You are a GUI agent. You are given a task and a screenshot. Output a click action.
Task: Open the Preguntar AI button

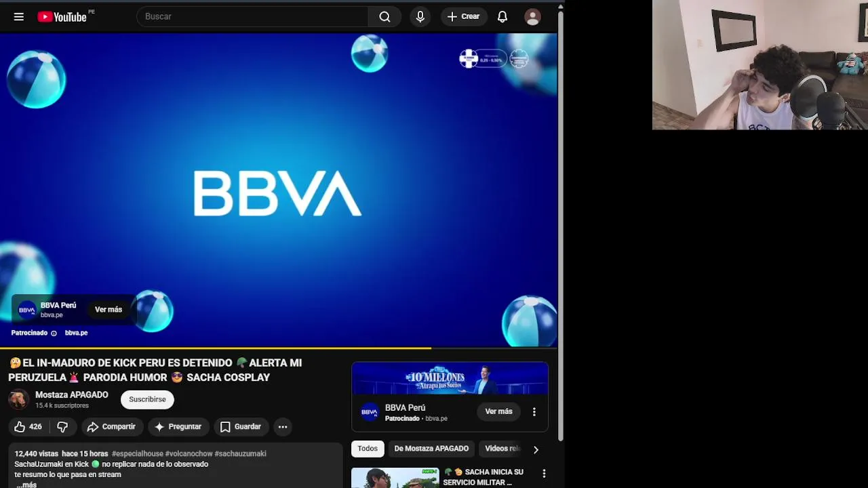178,427
